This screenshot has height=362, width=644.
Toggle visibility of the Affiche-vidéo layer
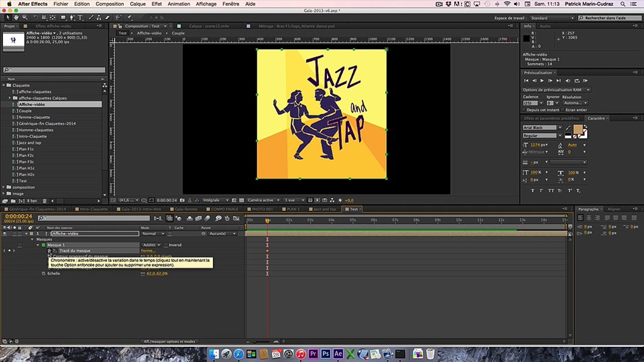5,234
